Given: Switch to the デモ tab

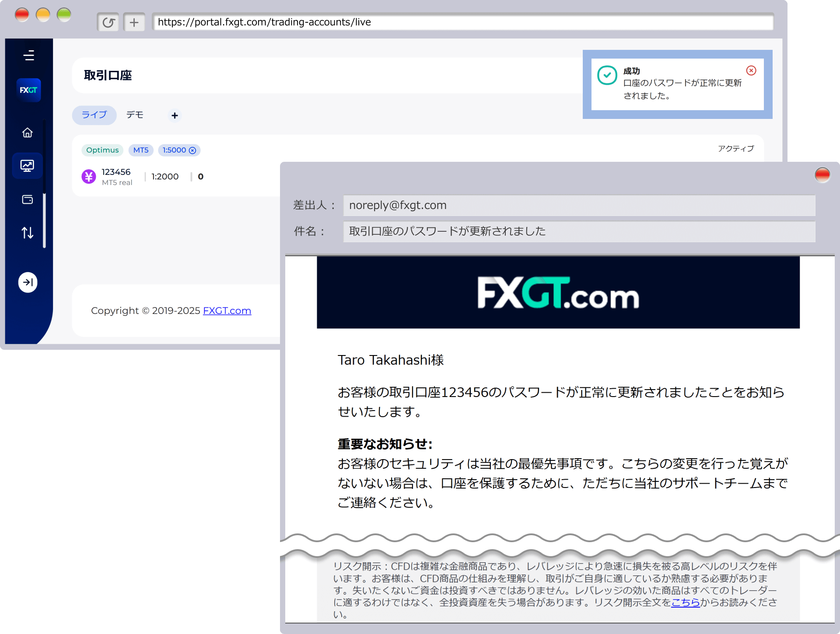Looking at the screenshot, I should [135, 115].
